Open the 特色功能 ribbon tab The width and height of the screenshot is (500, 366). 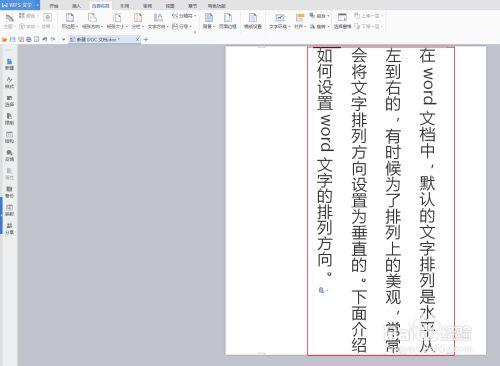(x=217, y=6)
